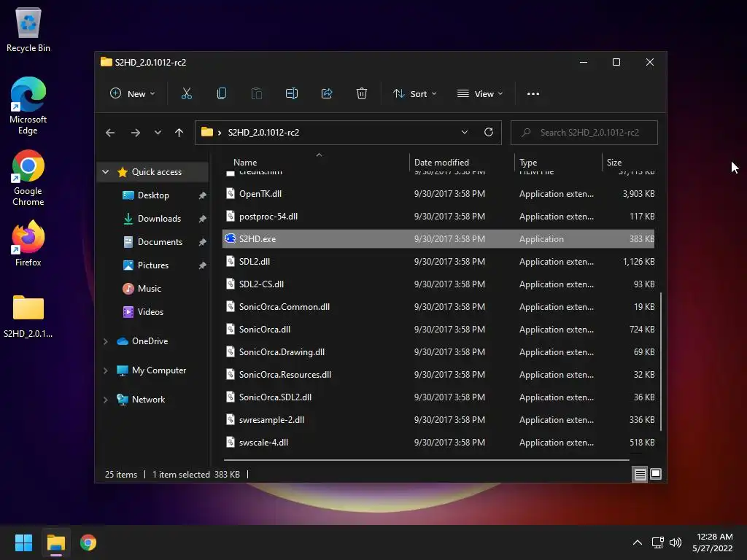This screenshot has width=747, height=560.
Task: Open the See more ellipsis menu
Action: (533, 94)
